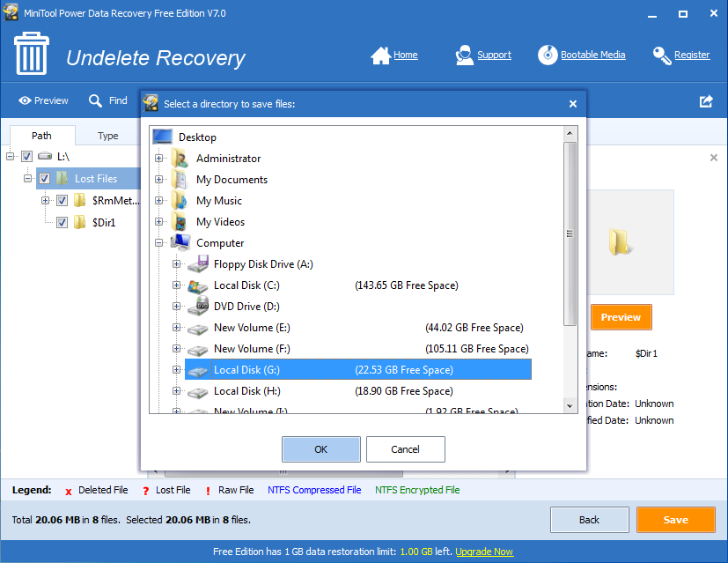
Task: Expand the My Videos node
Action: pos(158,221)
